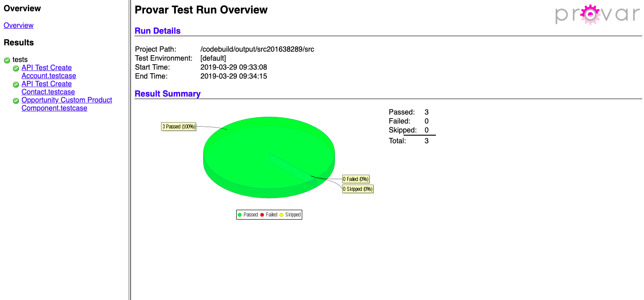This screenshot has height=300, width=644.
Task: Click the Failed: label in summary table
Action: [x=400, y=121]
